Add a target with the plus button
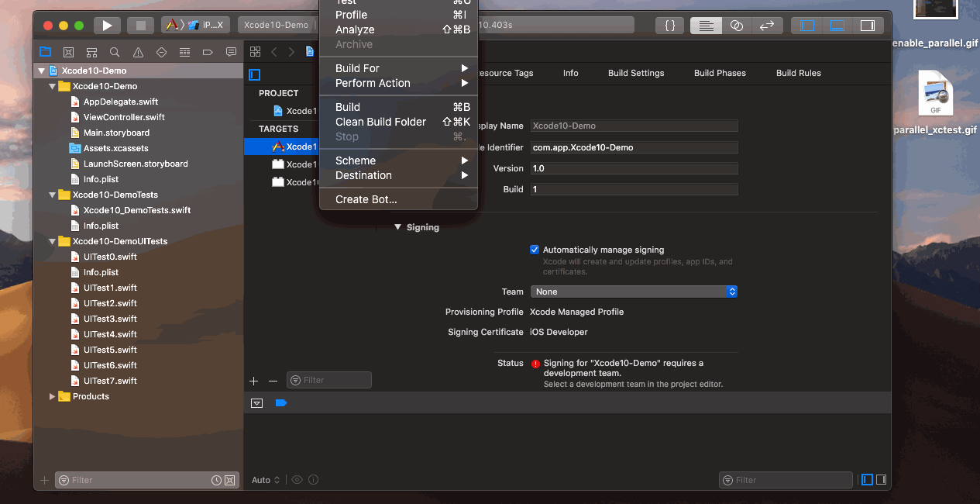The width and height of the screenshot is (980, 504). pyautogui.click(x=253, y=381)
